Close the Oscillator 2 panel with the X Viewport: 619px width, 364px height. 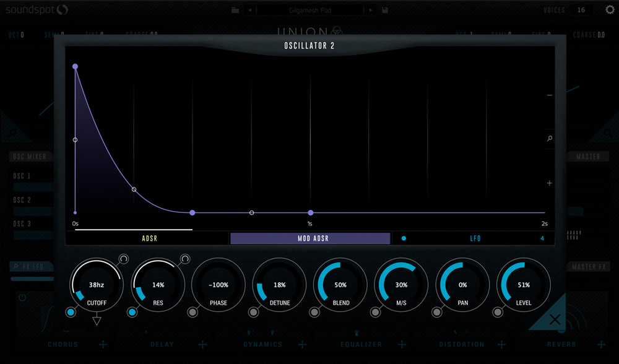coord(555,319)
